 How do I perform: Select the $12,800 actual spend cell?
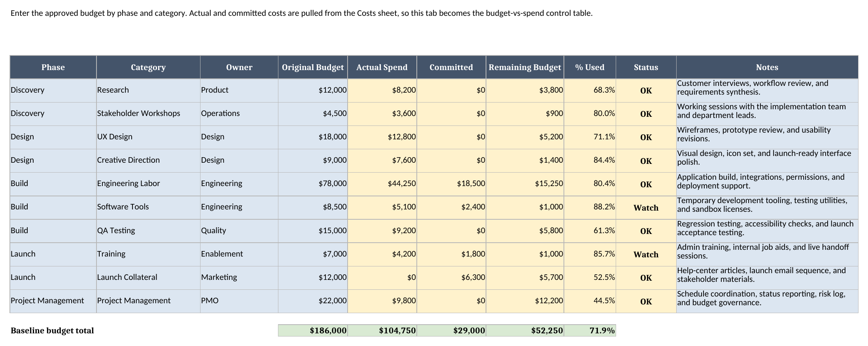pyautogui.click(x=382, y=137)
